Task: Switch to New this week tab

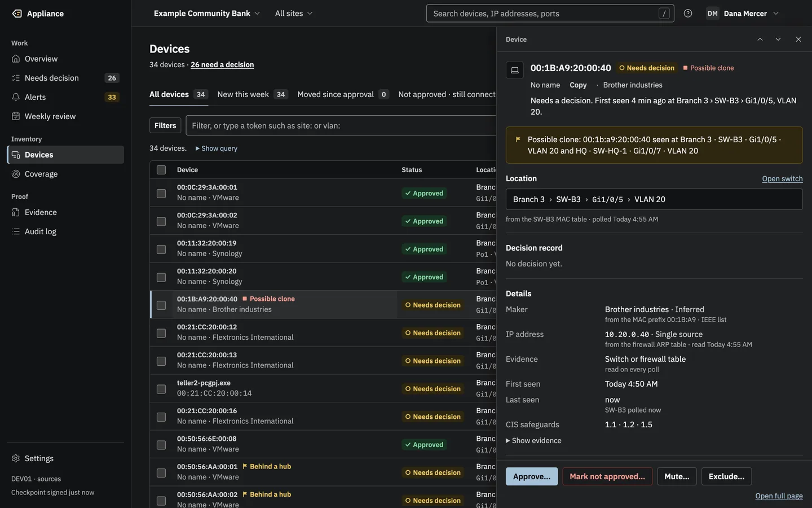Action: tap(253, 95)
